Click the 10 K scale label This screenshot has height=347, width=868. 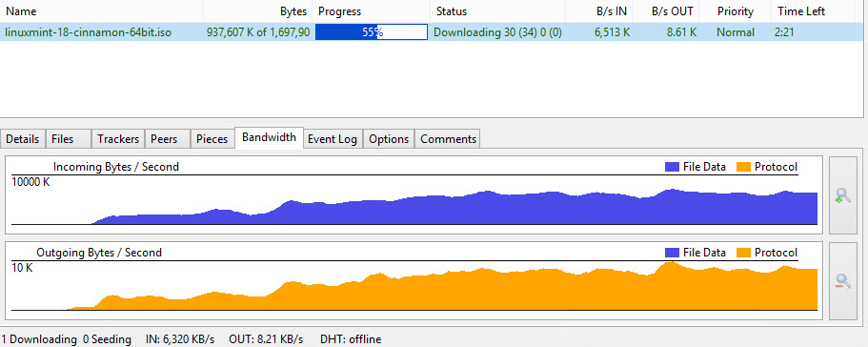[x=22, y=268]
